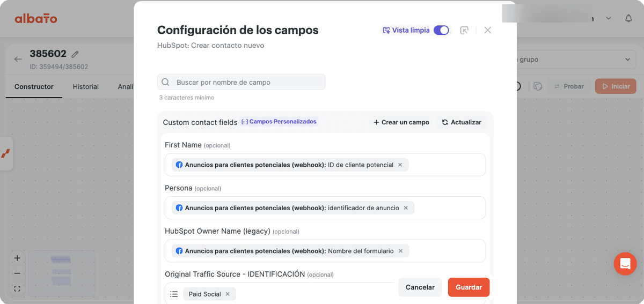The width and height of the screenshot is (644, 304).
Task: Expand the account menu chevron
Action: [609, 18]
